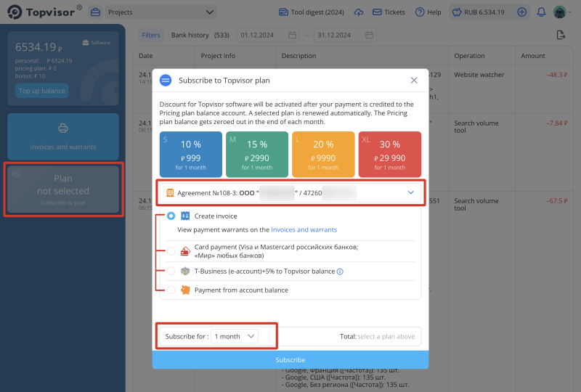Viewport: 581px width, 392px height.
Task: Click the start date field 01.12.2024
Action: pos(269,35)
